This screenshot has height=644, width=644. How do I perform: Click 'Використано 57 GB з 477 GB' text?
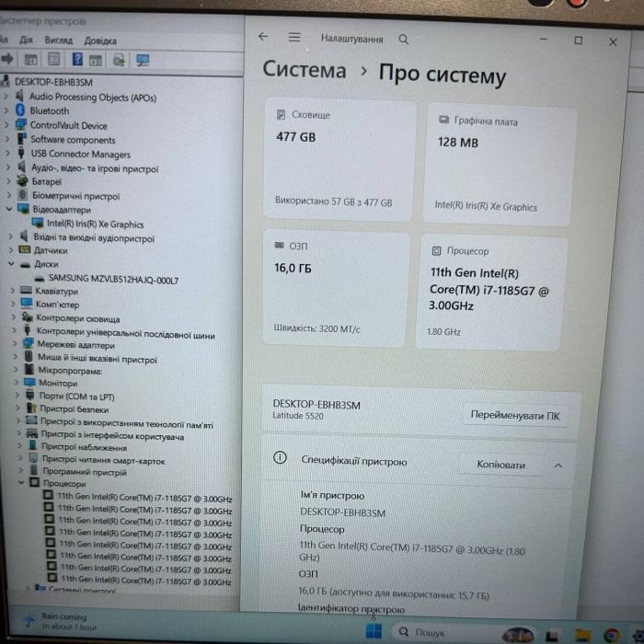tap(333, 201)
